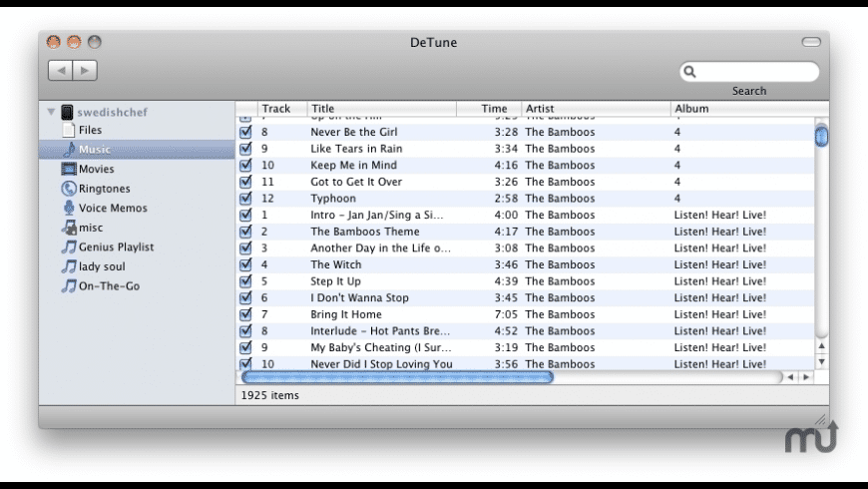Open the Genius Playlist
This screenshot has height=489, width=868.
[x=117, y=246]
